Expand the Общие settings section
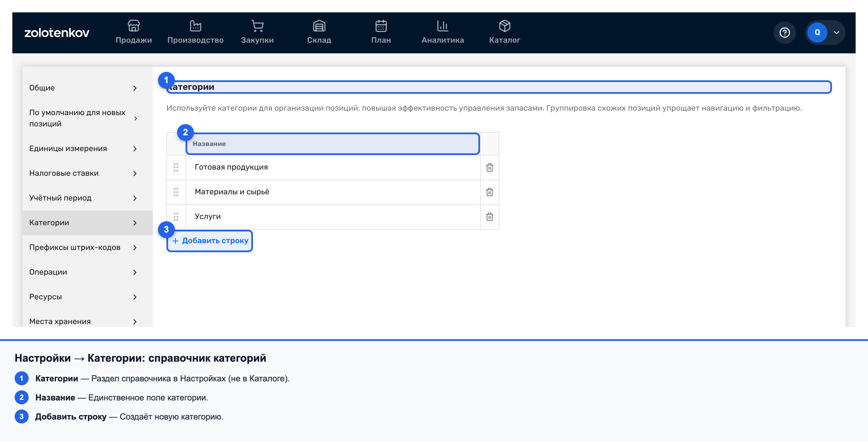 [83, 88]
